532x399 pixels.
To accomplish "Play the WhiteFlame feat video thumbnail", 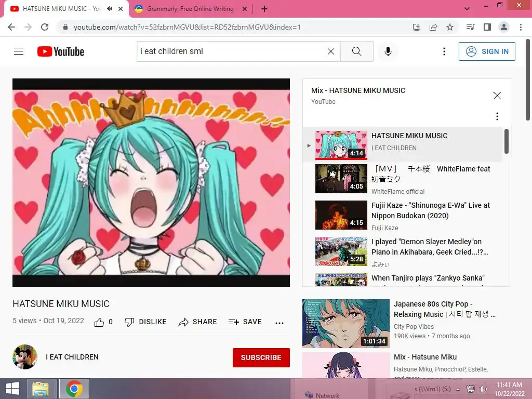I will 341,179.
